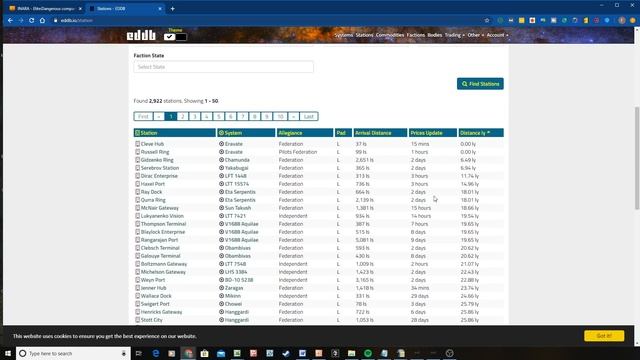Open the Chamunda system link
The height and width of the screenshot is (360, 640).
(x=237, y=160)
